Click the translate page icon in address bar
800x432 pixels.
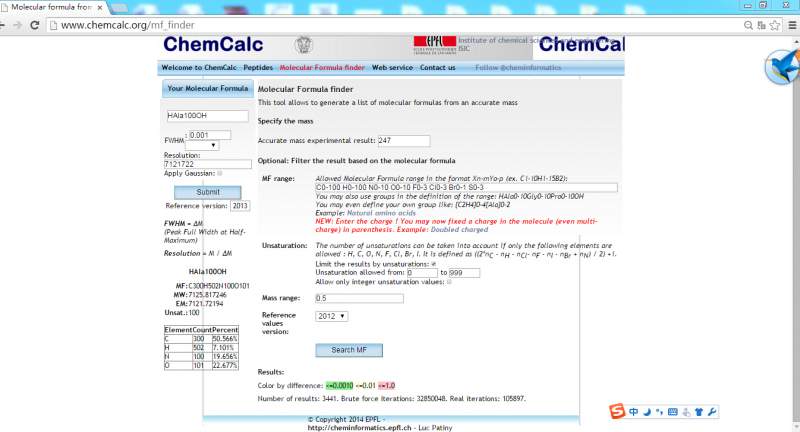click(x=762, y=25)
